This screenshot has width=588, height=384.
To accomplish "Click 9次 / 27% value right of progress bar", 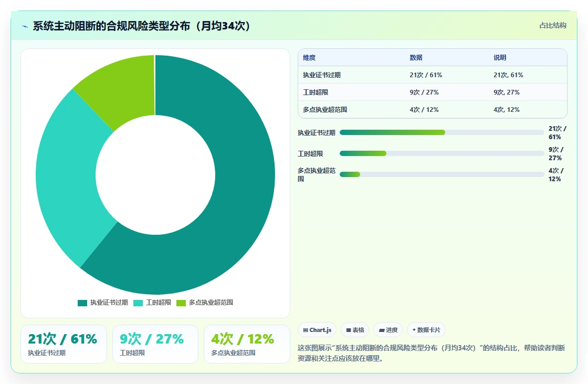I will click(x=556, y=154).
